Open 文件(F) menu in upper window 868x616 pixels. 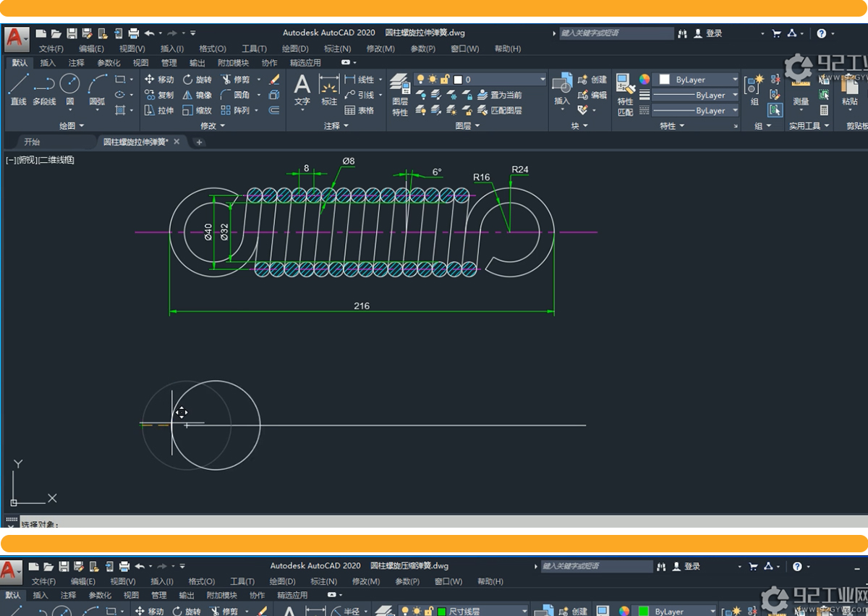(51, 49)
